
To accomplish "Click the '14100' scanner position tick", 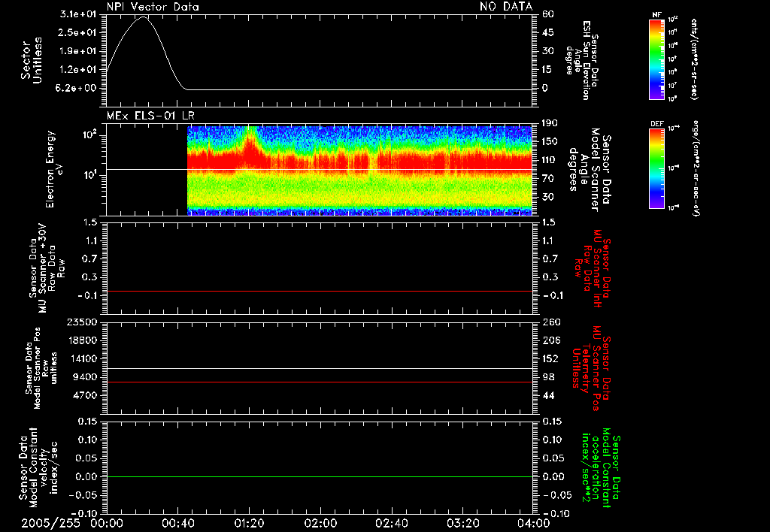I will tap(82, 358).
